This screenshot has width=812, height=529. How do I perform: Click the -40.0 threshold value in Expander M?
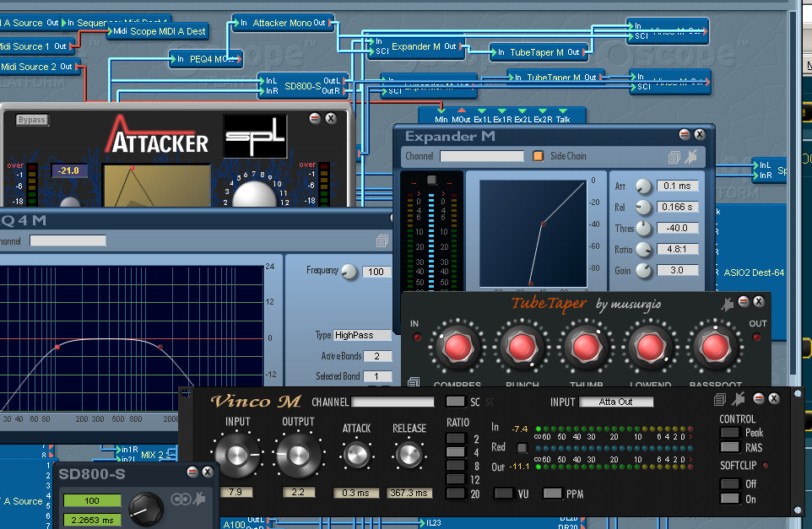(677, 228)
